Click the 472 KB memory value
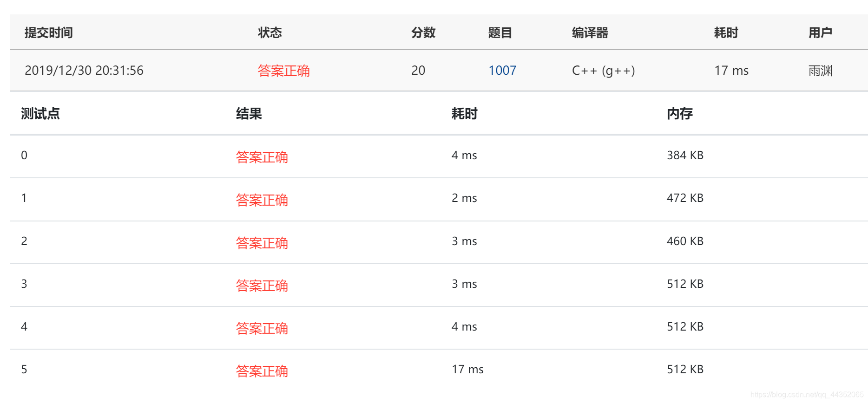The image size is (868, 403). (685, 198)
